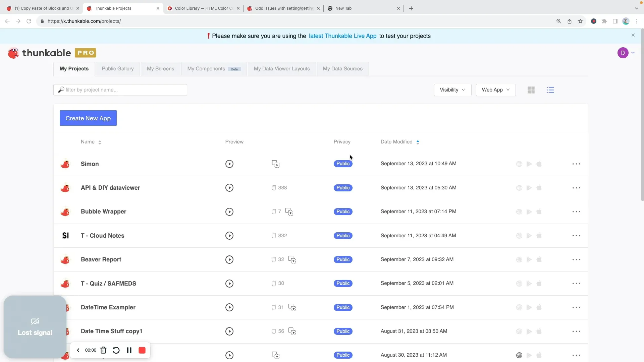Viewport: 644px width, 362px height.
Task: Play live preview for Beaver Report
Action: [229, 260]
